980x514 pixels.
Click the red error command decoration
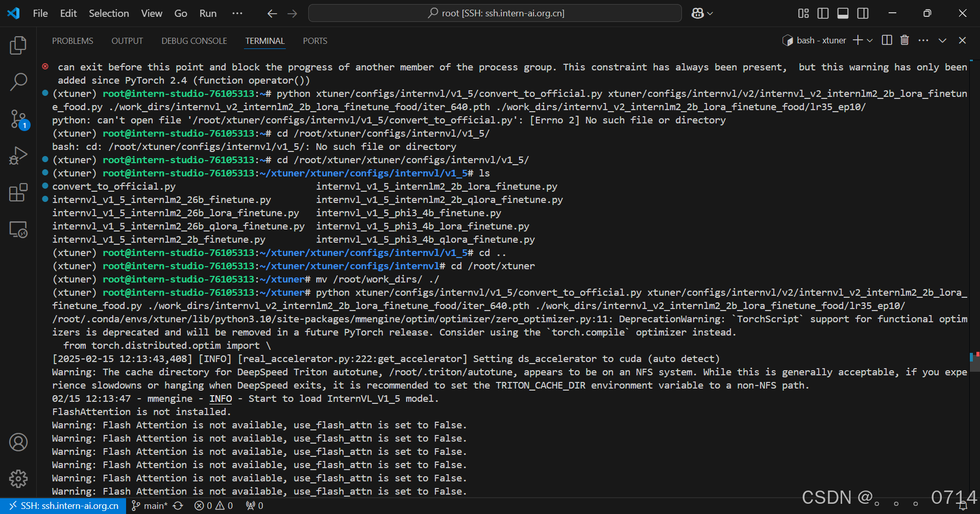coord(45,66)
